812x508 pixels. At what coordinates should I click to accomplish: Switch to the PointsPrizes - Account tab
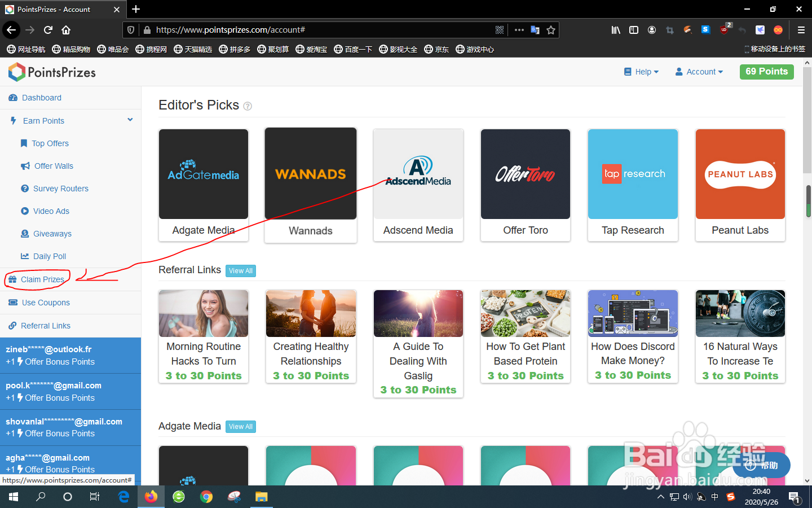coord(63,9)
